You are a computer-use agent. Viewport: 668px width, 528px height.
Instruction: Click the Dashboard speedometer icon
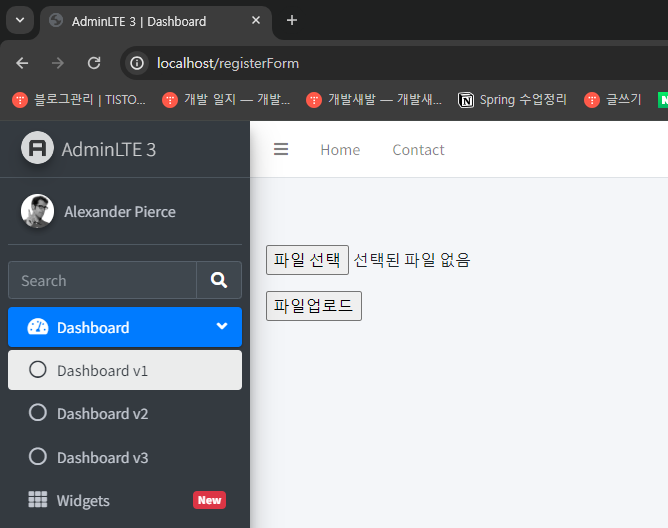point(38,327)
